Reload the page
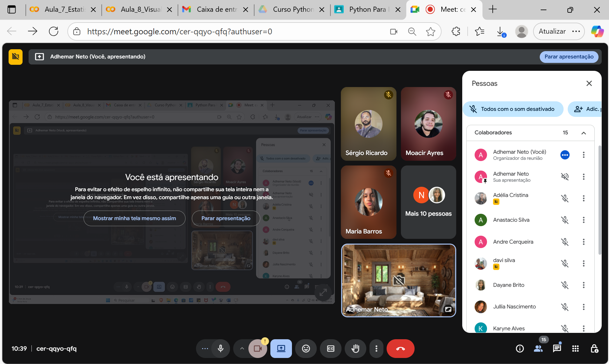This screenshot has width=609, height=364. click(54, 31)
